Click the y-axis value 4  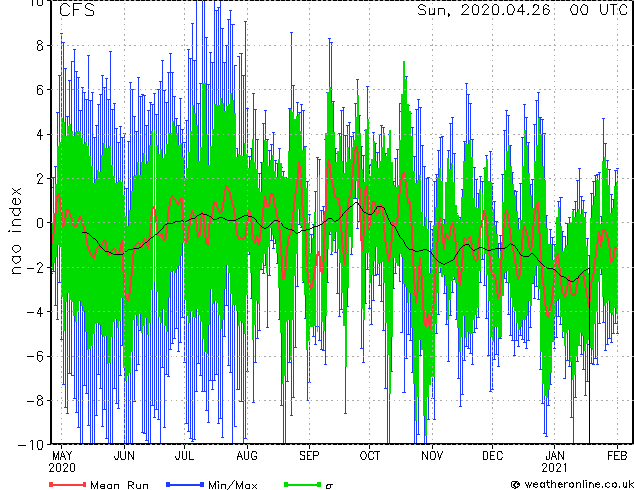coord(40,135)
